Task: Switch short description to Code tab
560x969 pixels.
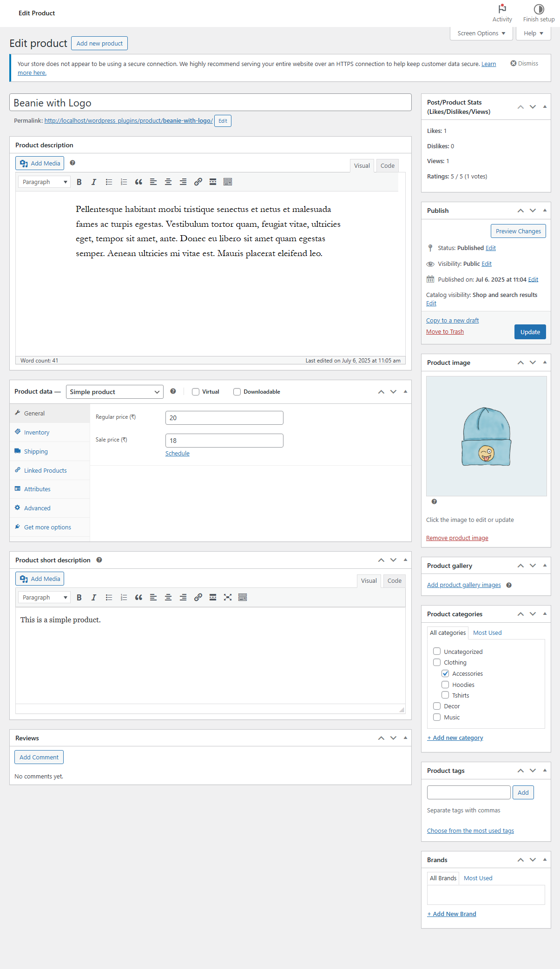Action: click(395, 581)
